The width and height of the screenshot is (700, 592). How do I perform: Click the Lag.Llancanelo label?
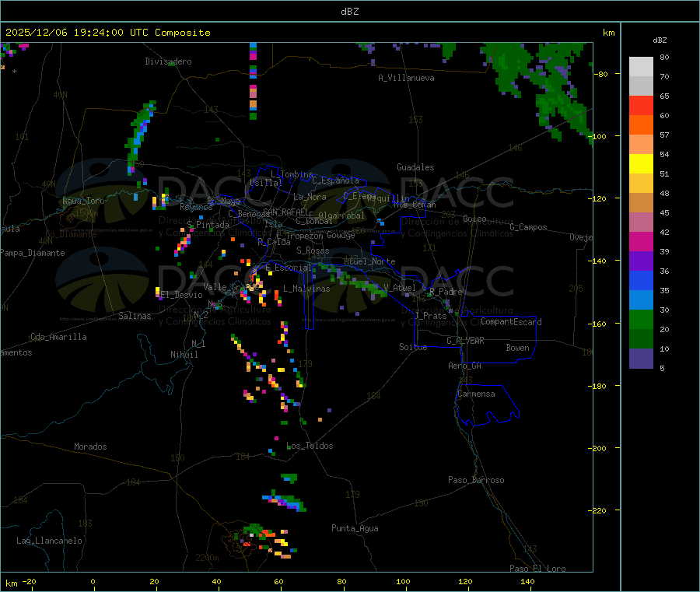pyautogui.click(x=50, y=541)
